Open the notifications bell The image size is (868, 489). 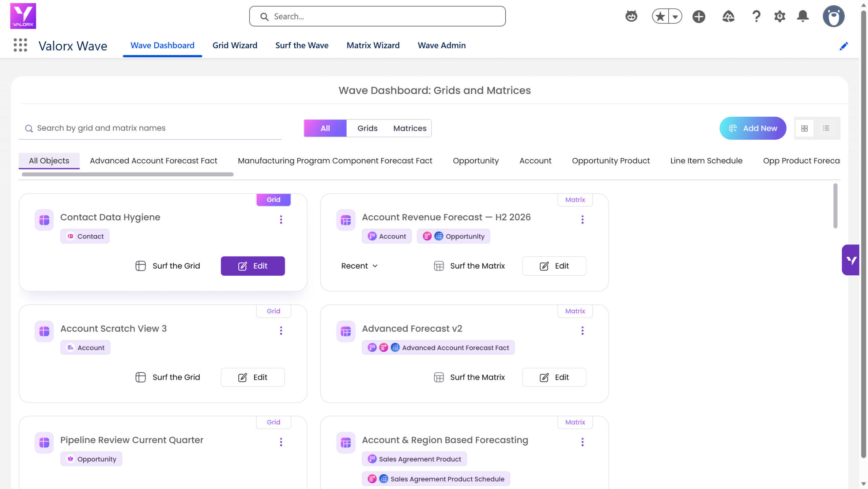pyautogui.click(x=803, y=16)
